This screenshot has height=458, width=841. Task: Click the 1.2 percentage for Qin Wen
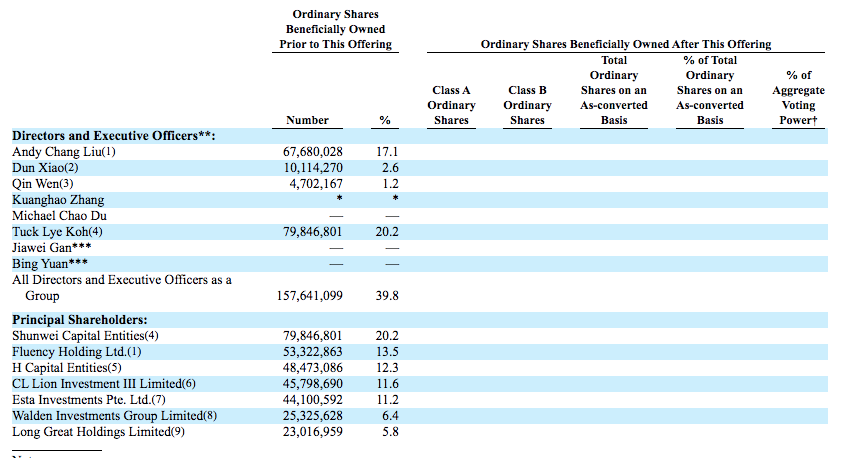[x=390, y=184]
